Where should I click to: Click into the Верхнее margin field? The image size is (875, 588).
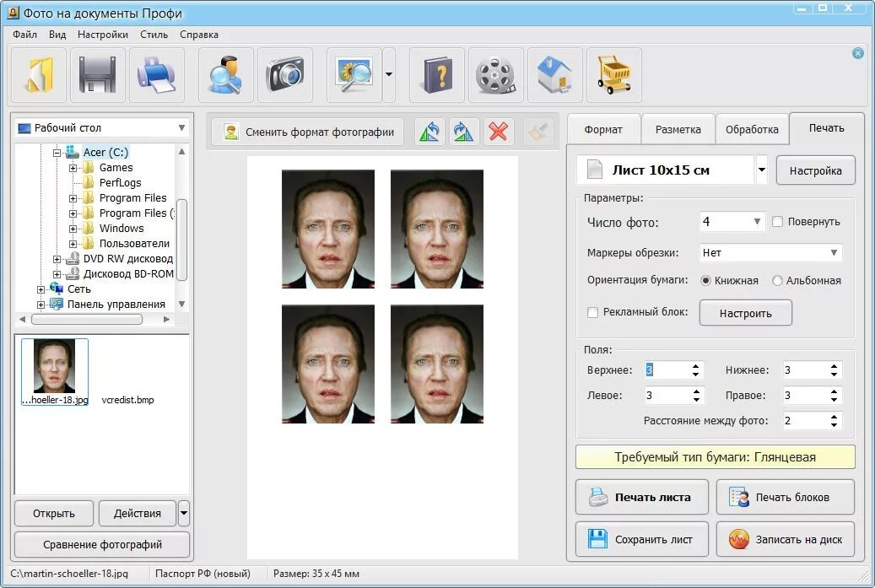[667, 370]
